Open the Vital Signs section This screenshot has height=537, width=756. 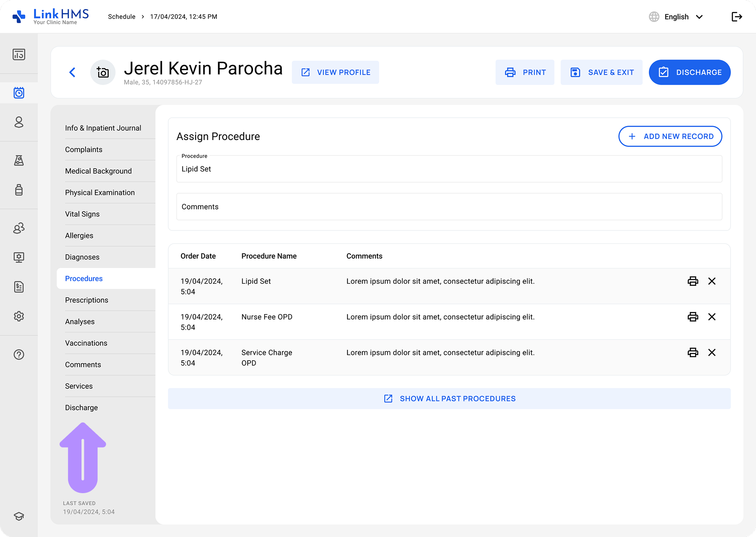point(82,214)
